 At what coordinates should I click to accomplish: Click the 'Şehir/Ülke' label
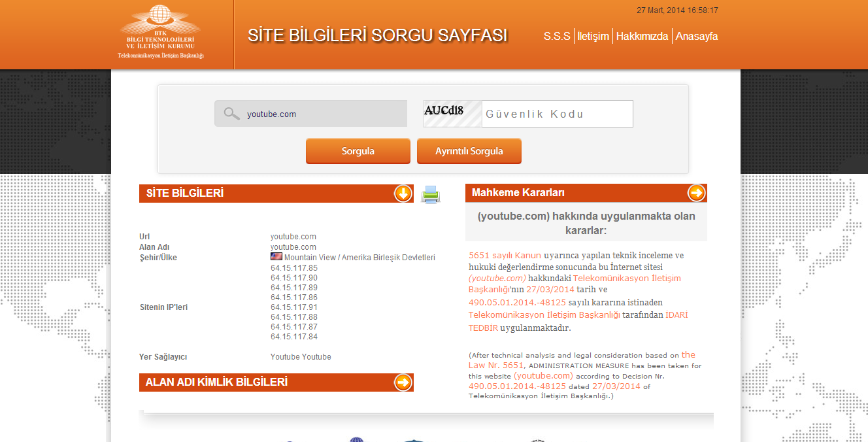(x=158, y=258)
